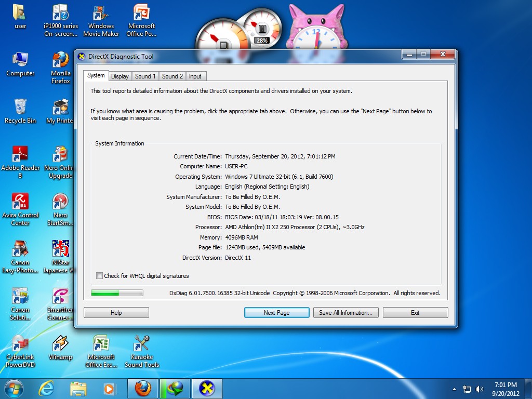This screenshot has height=399, width=532.
Task: Open Nero Online Upgrade shortcut
Action: click(x=59, y=162)
